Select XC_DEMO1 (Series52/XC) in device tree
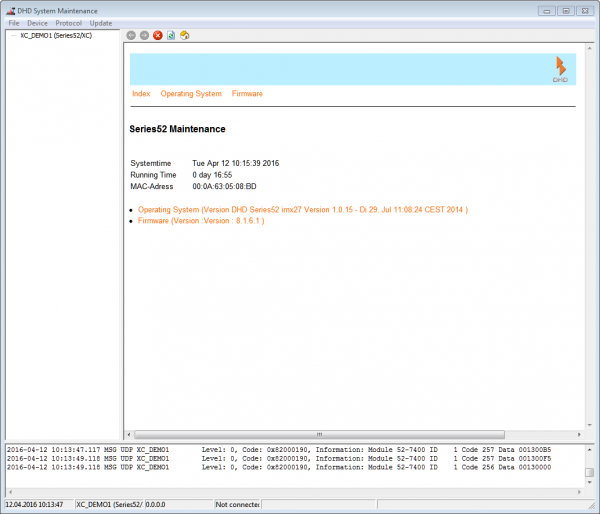600x514 pixels. [x=56, y=35]
